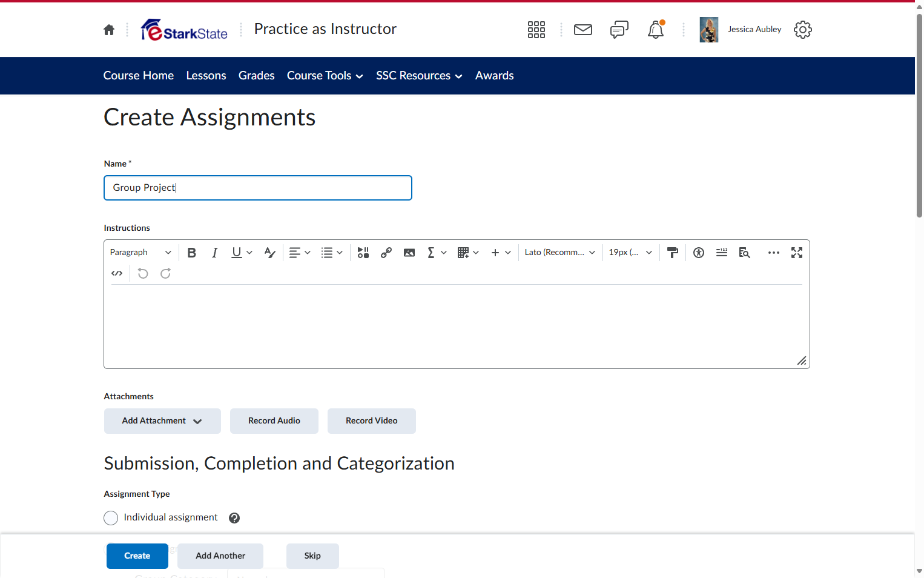Open Course Home in navbar
The width and height of the screenshot is (924, 578).
coord(139,76)
